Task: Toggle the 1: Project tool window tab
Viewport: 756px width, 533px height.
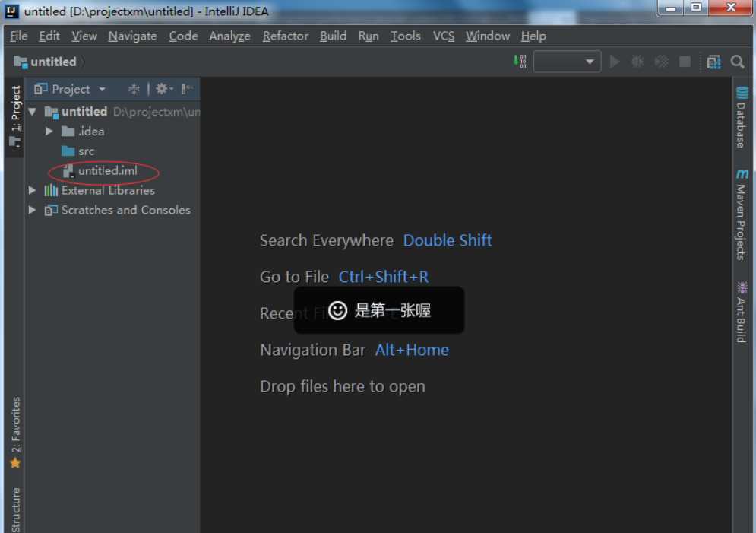Action: click(x=15, y=116)
